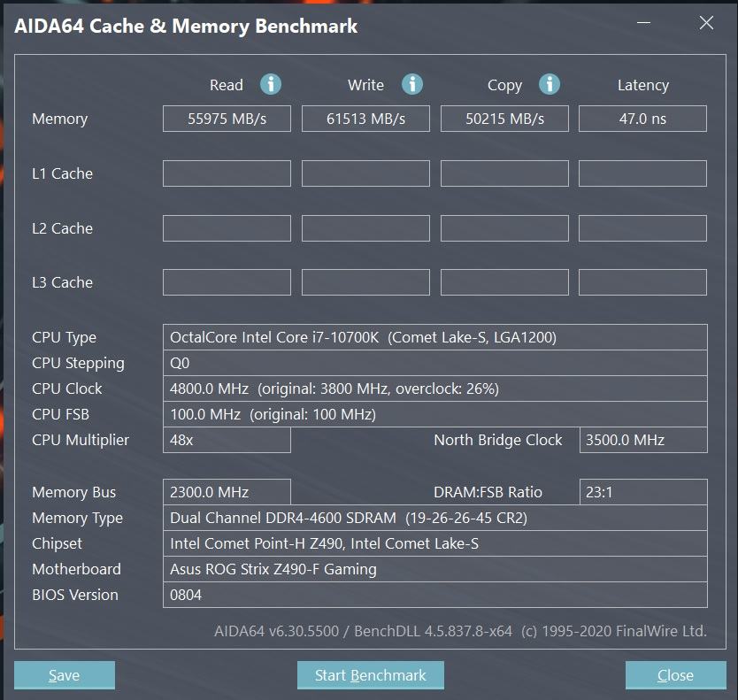Click the Write column header
This screenshot has width=738, height=700.
coord(365,85)
